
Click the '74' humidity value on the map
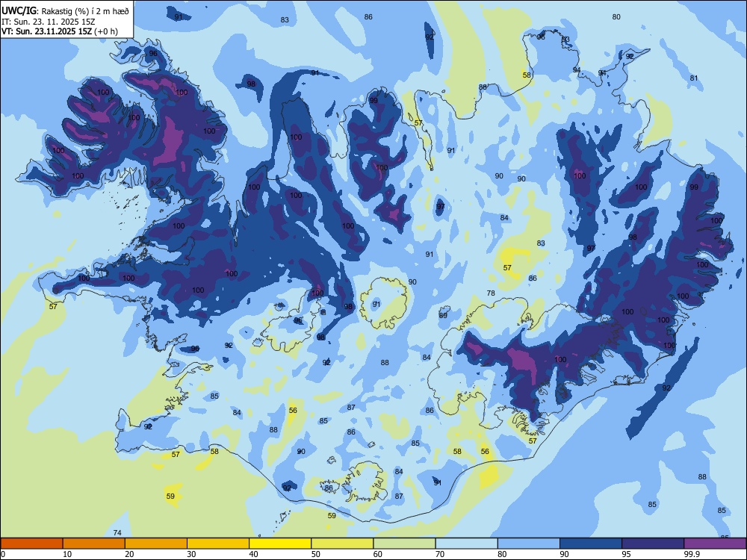117,532
